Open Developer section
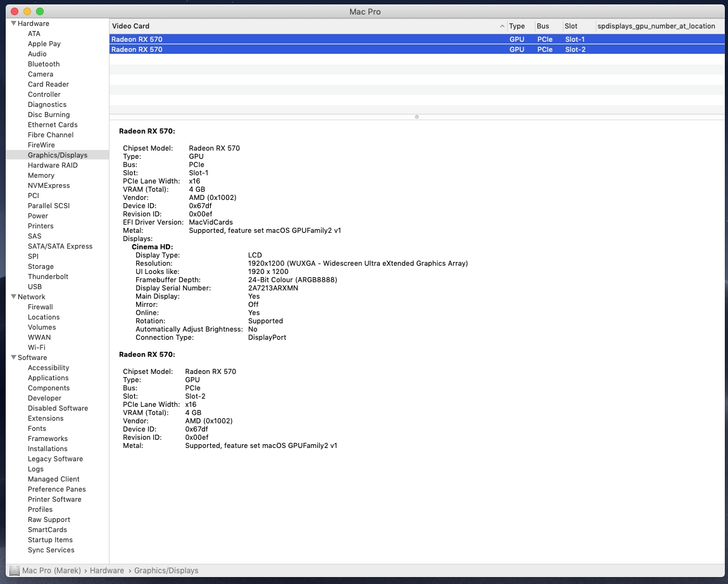This screenshot has height=584, width=728. (x=44, y=398)
